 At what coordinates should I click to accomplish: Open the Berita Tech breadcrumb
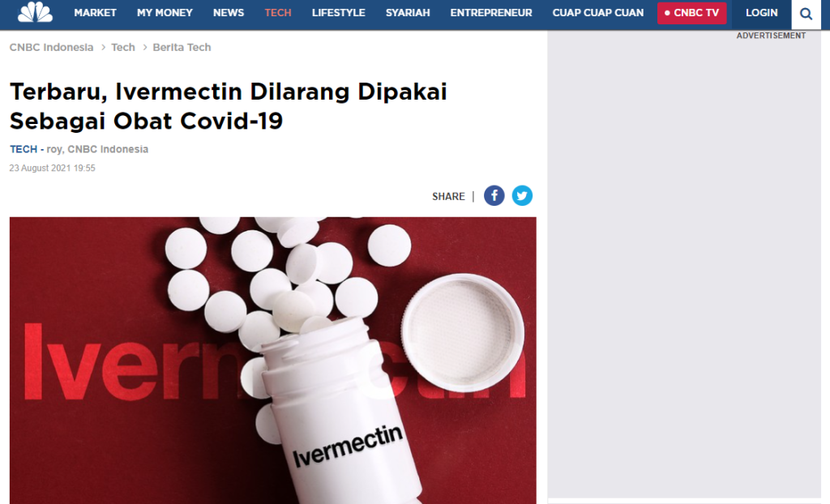click(x=182, y=47)
